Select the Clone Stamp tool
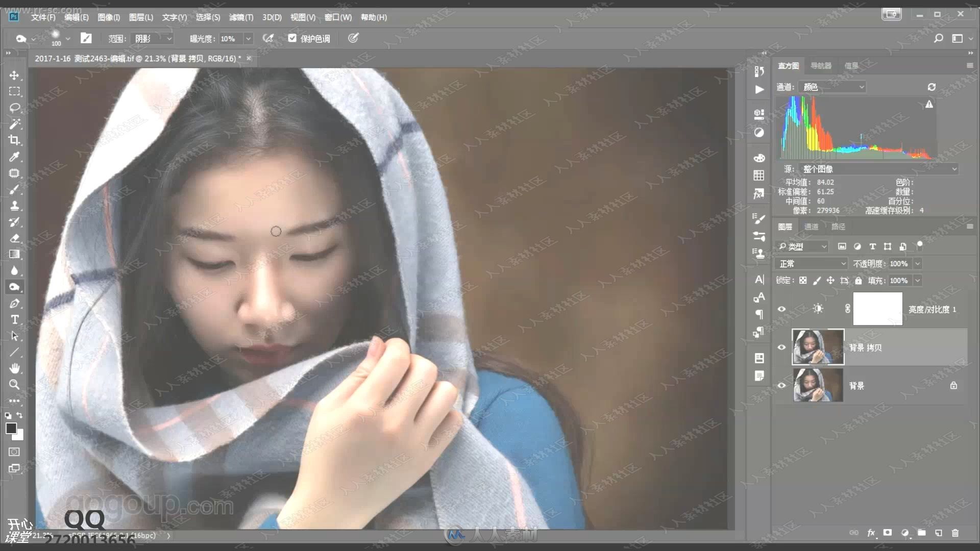Viewport: 980px width, 551px height. coord(14,206)
